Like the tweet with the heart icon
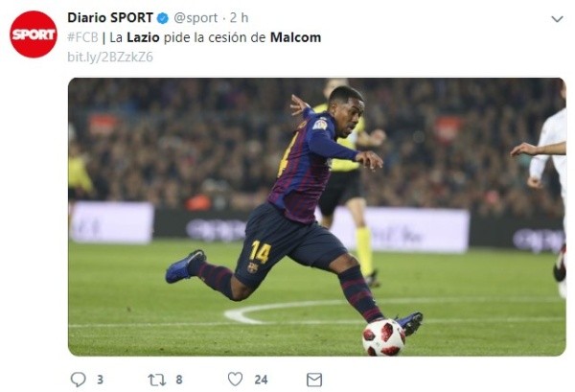The image size is (575, 392). coord(235,380)
